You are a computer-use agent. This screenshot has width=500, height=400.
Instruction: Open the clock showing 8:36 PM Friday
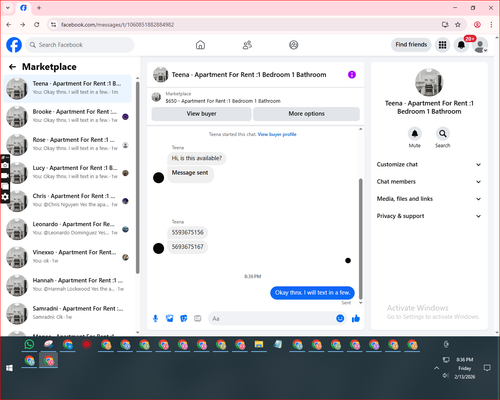pos(465,368)
